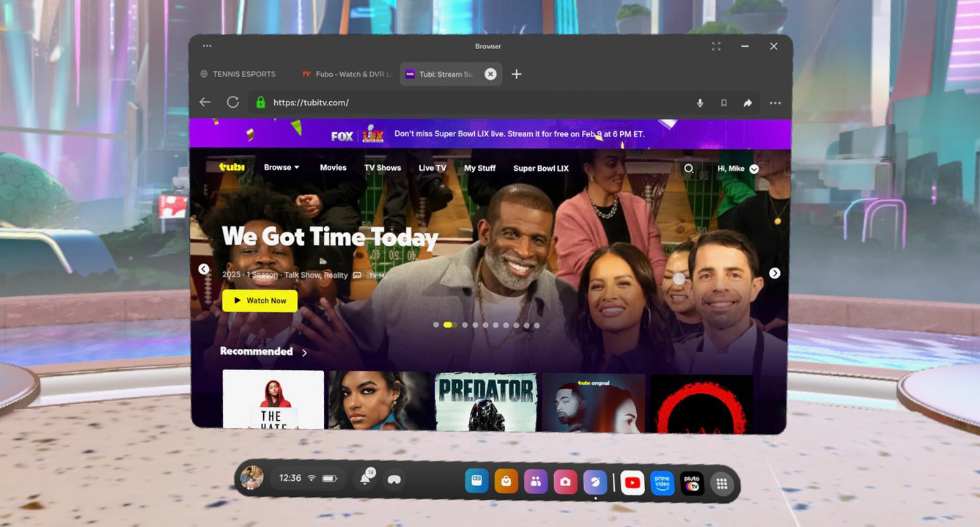This screenshot has width=980, height=527.
Task: Reload the page with the refresh icon
Action: click(x=233, y=103)
